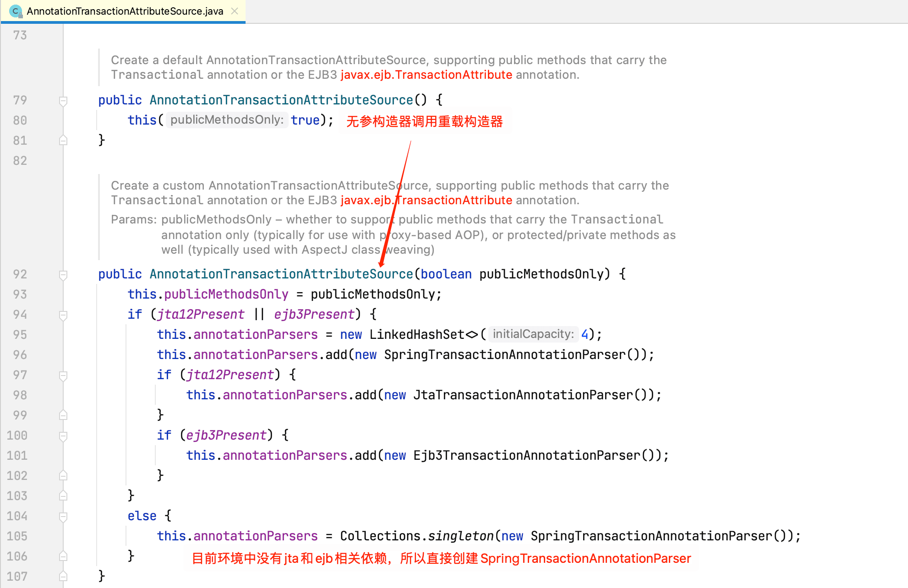Fold the boolean constructor at line 92

tap(63, 275)
